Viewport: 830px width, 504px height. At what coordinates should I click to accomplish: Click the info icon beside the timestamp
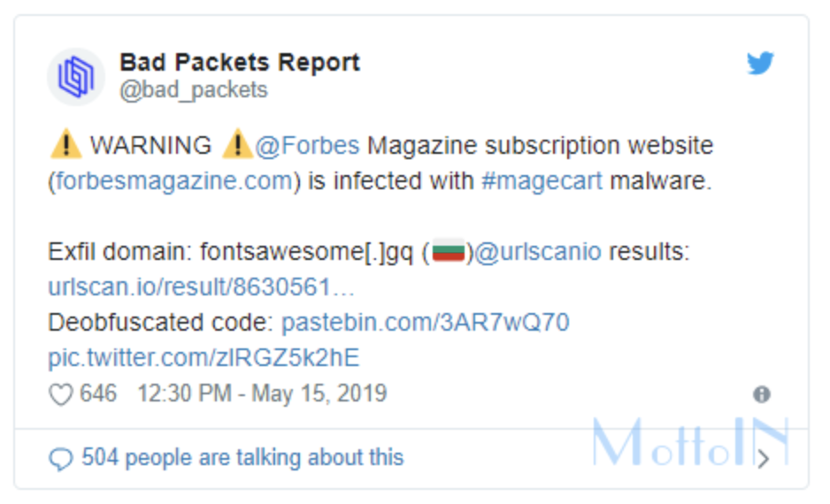point(761,394)
